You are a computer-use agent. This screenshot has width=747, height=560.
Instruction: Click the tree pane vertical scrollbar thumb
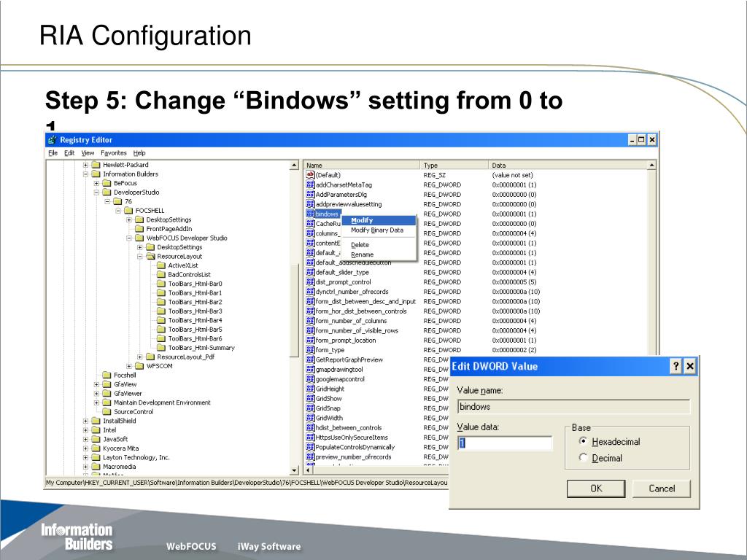click(x=295, y=309)
